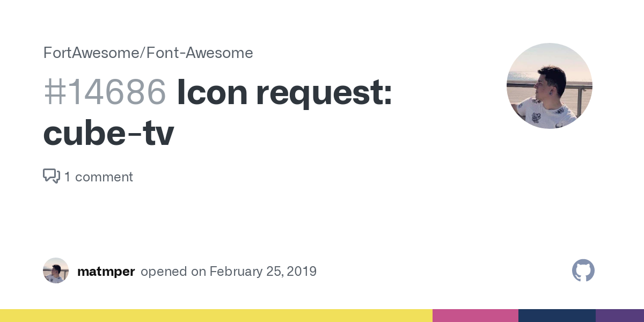Pick the navy blue language bar segment
644x322 pixels.
(557, 316)
